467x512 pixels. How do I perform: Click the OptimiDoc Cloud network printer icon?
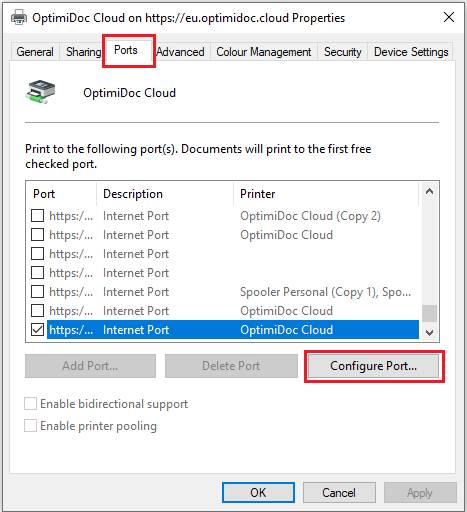tap(40, 92)
